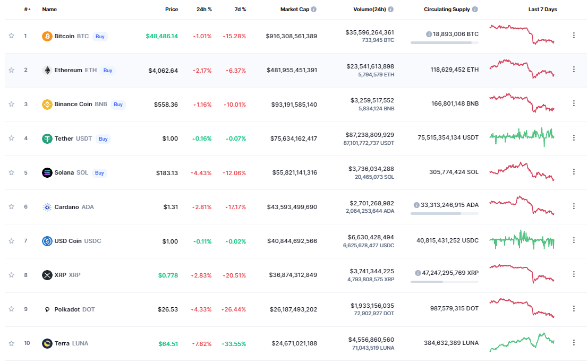Sort the table by rank number
Image resolution: width=588 pixels, height=364 pixels.
[27, 10]
